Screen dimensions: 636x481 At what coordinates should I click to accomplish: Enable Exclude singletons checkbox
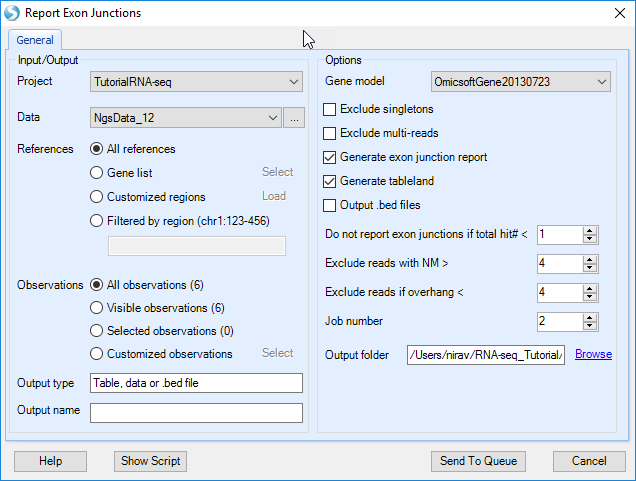tap(329, 110)
